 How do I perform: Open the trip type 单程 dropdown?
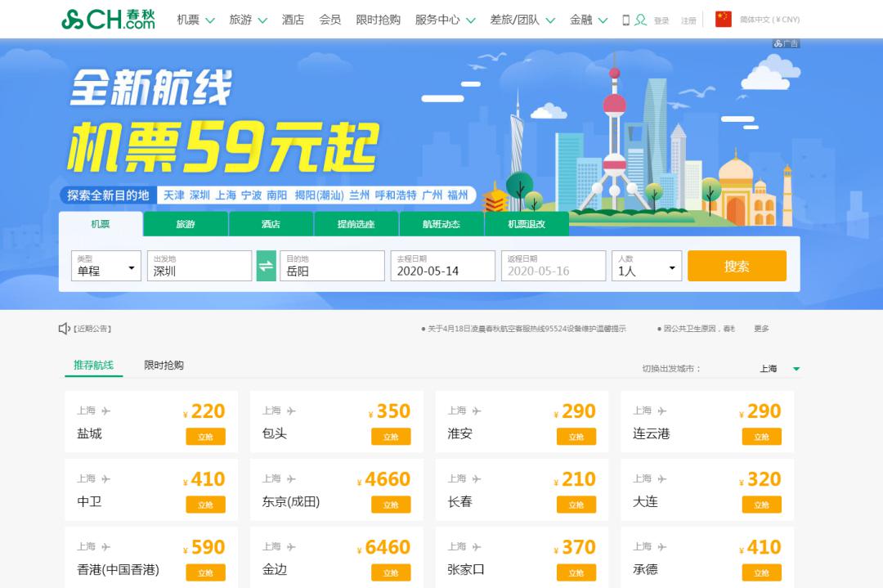point(105,266)
